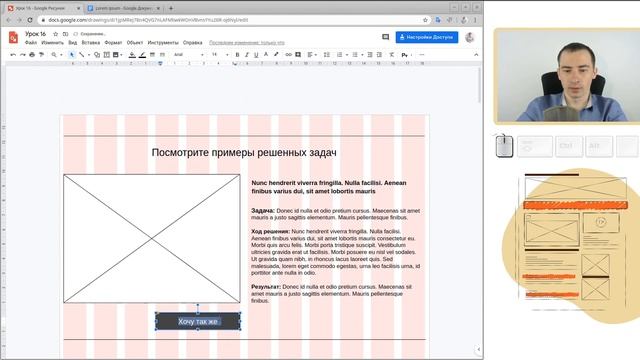Toggle Underline formatting
The image size is (640, 360).
256,55
